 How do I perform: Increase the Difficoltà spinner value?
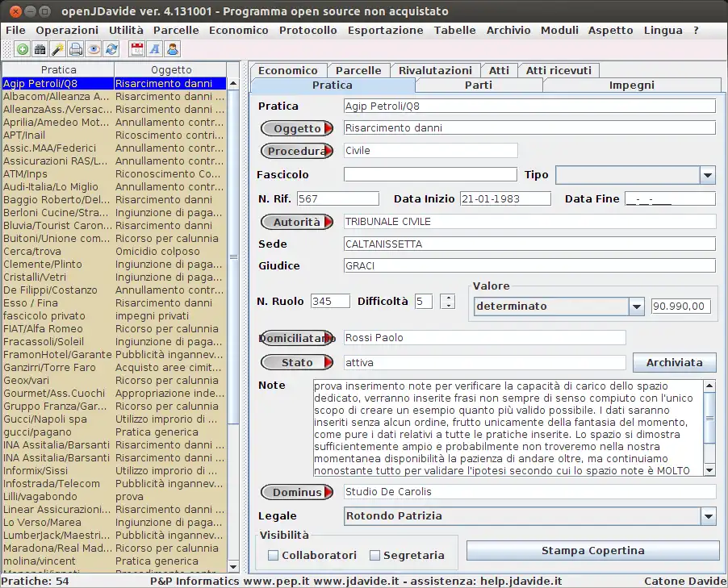tap(449, 298)
